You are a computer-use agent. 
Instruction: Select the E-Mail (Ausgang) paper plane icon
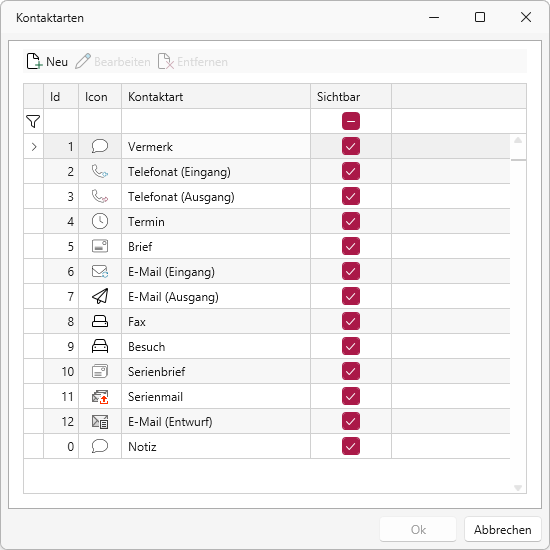pos(100,296)
